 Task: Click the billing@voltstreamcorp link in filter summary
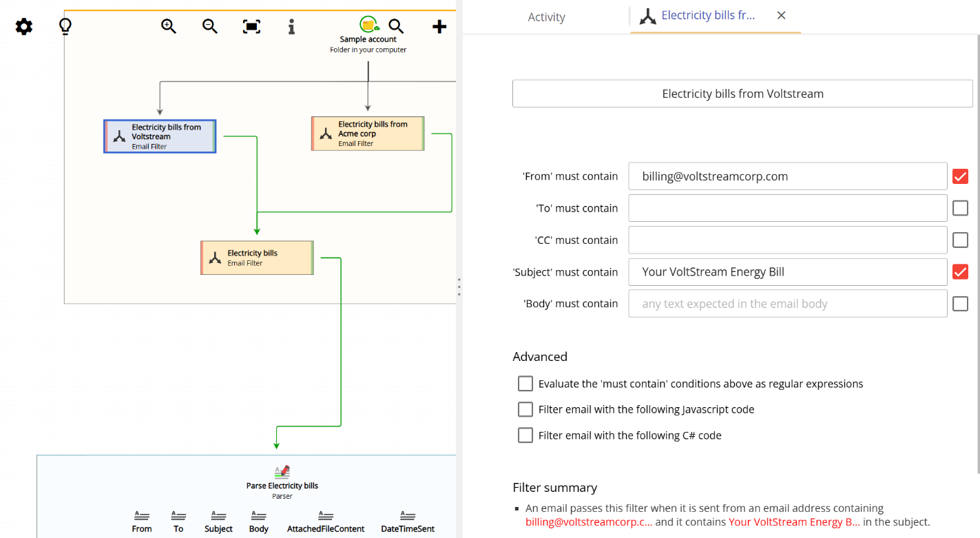tap(589, 521)
